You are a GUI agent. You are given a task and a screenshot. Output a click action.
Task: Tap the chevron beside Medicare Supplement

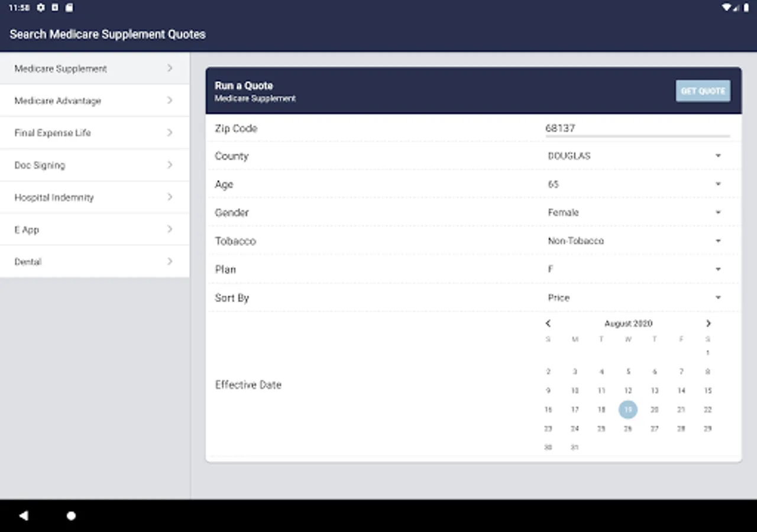(x=170, y=69)
